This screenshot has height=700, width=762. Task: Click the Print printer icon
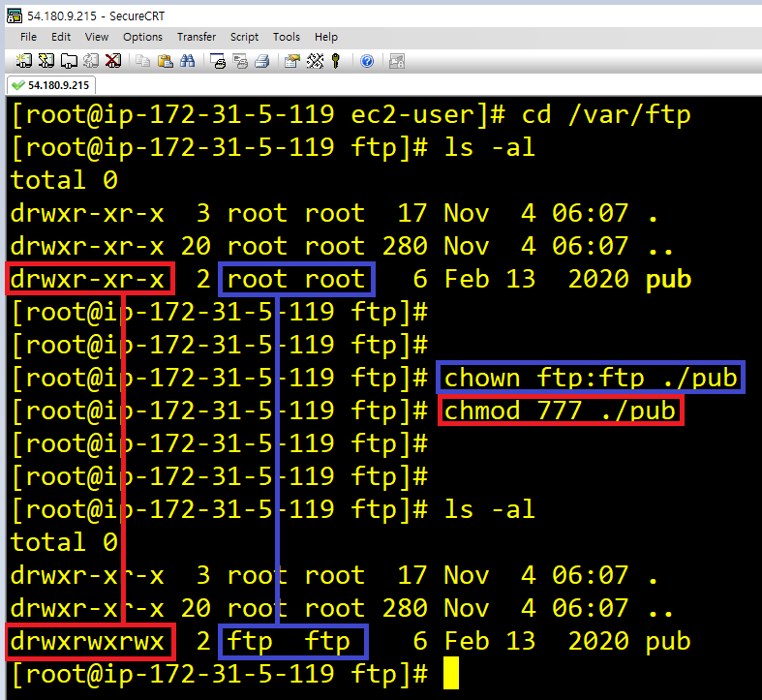point(262,61)
